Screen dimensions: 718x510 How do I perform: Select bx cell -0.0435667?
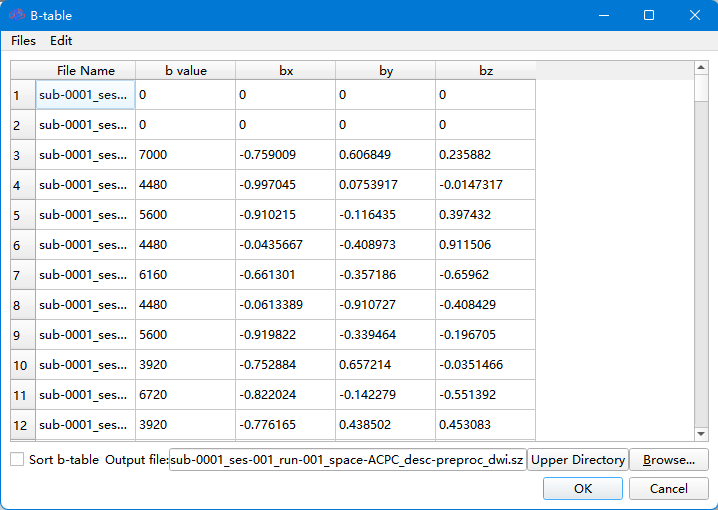click(x=286, y=245)
